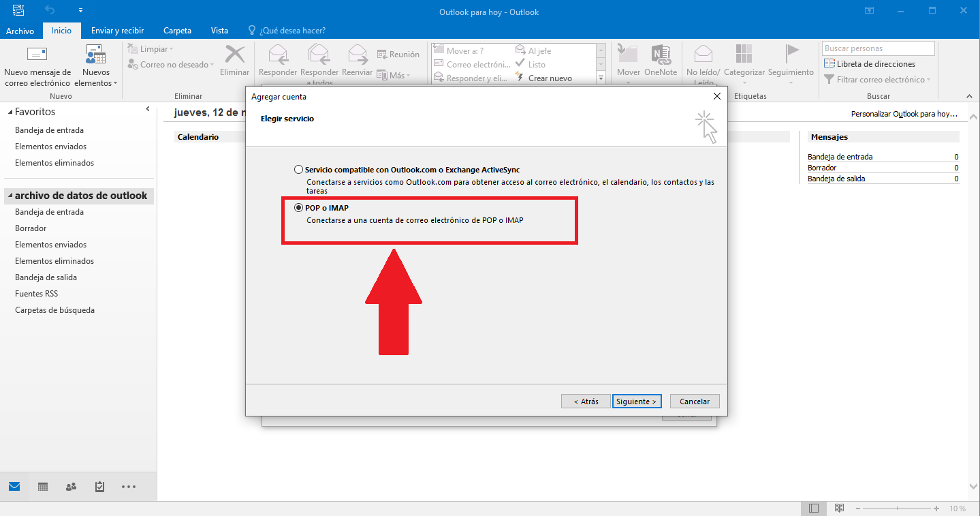Click the Crear nuevo quick step

coord(543,78)
